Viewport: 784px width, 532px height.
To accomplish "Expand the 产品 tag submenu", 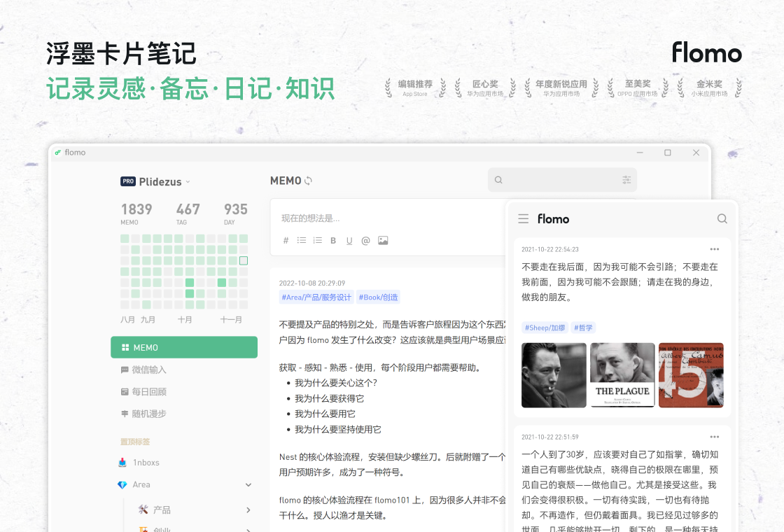I will point(248,510).
